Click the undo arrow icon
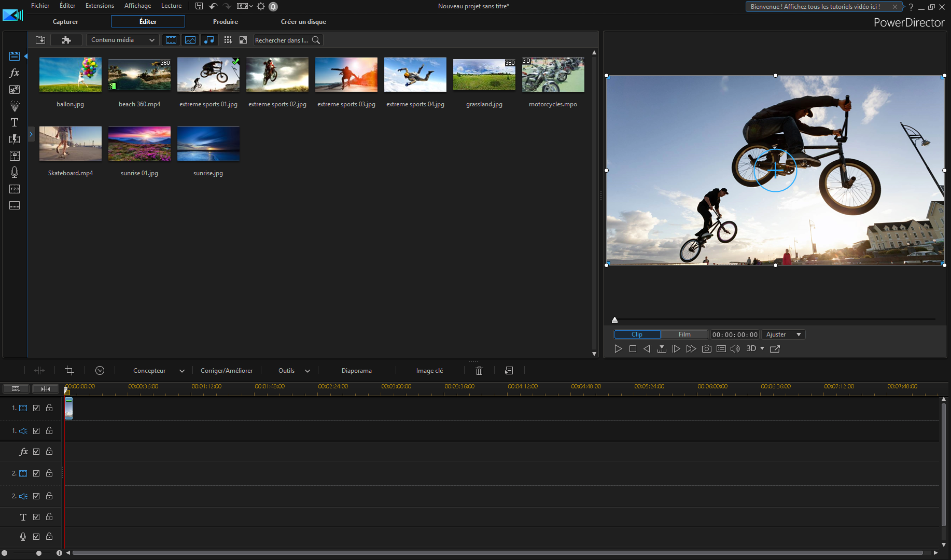This screenshot has height=560, width=951. (213, 6)
